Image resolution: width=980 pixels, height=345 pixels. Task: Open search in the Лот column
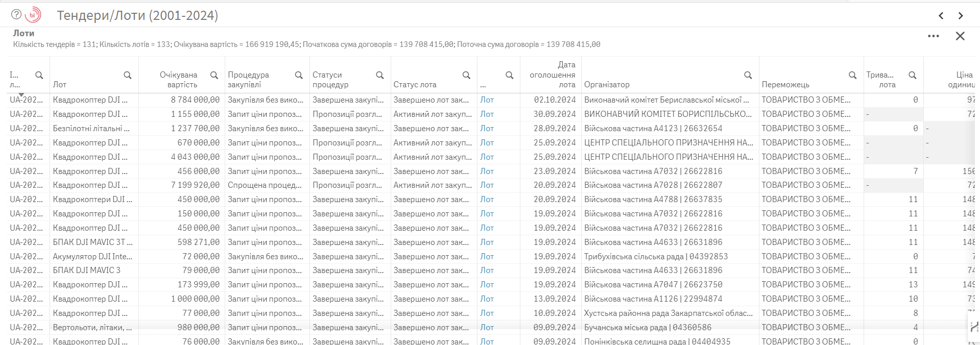[128, 76]
